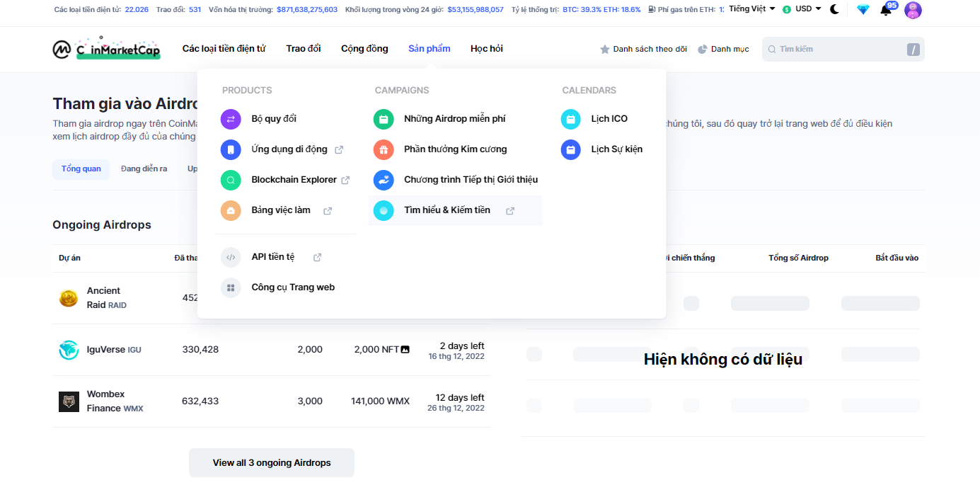The image size is (980, 502).
Task: Click the CoinMarketCap logo
Action: tap(106, 48)
